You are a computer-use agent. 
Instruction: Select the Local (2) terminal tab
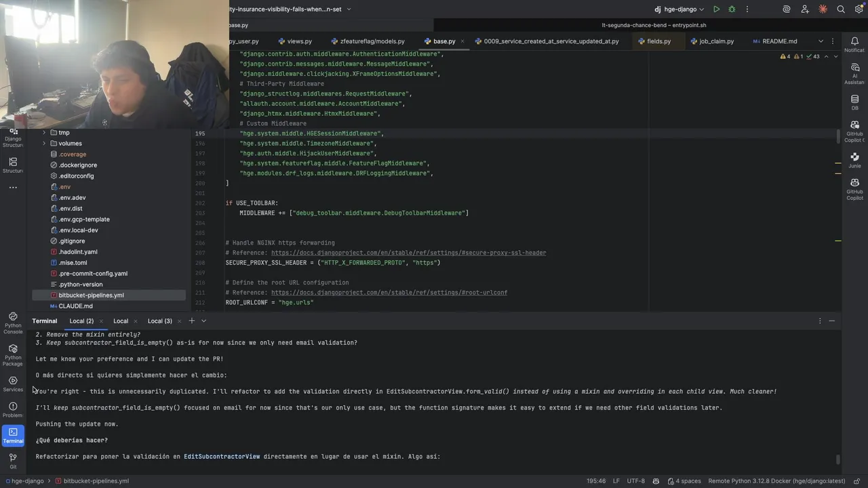[81, 321]
